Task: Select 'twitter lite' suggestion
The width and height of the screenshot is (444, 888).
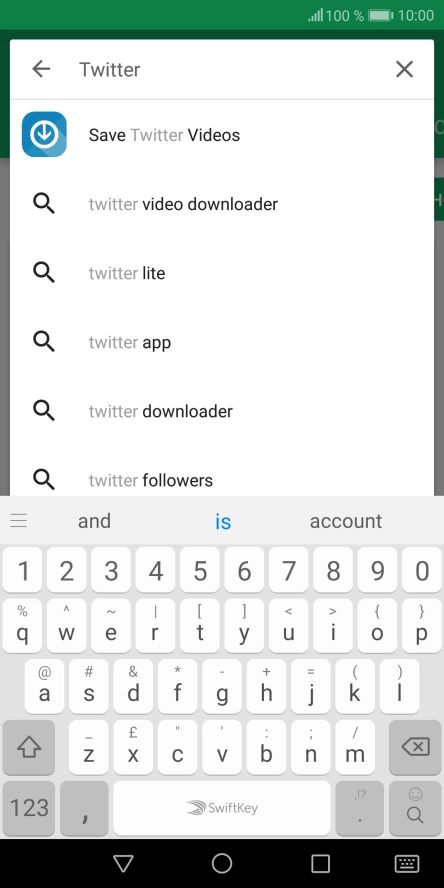Action: coord(222,273)
